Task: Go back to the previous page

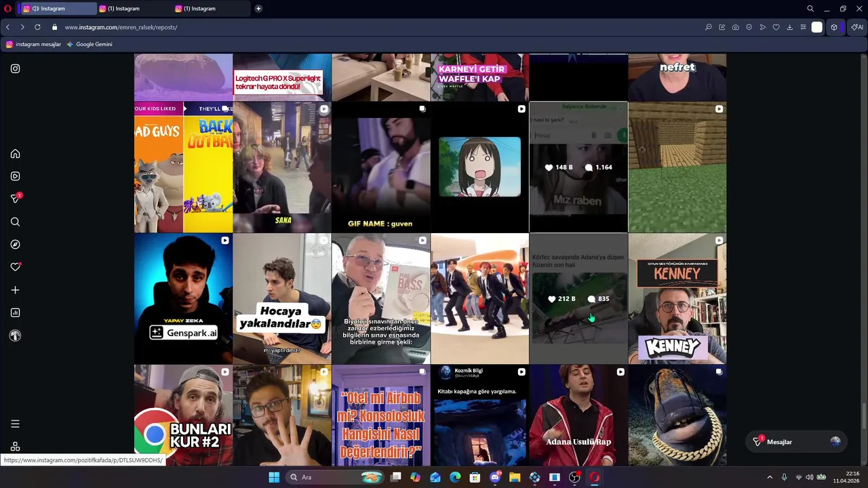Action: [7, 27]
